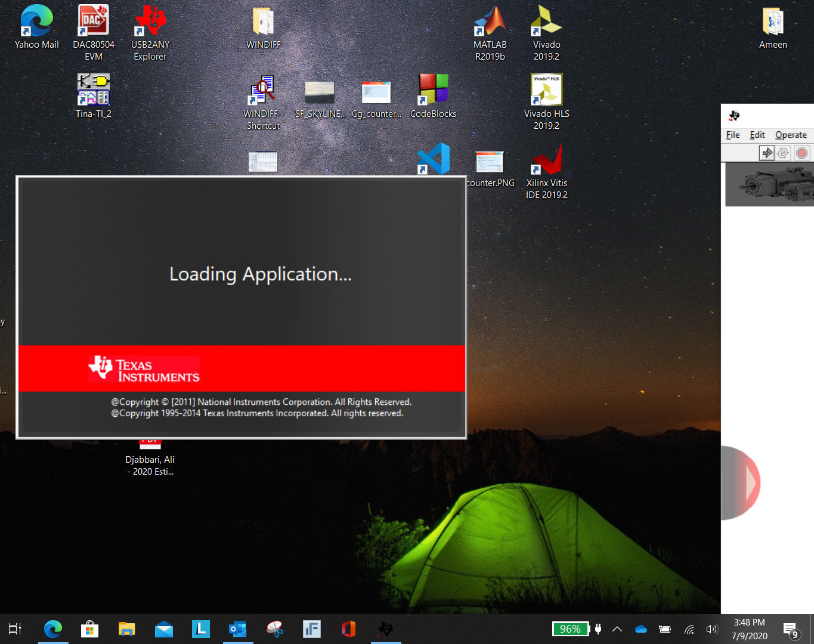Open the Yahoo Mail desktop shortcut

36,27
